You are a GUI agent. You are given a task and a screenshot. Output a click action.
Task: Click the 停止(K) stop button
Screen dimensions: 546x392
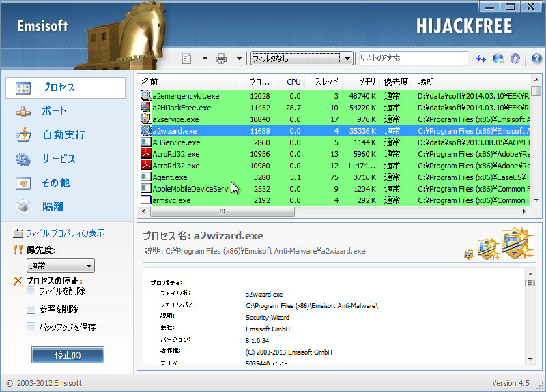(68, 355)
